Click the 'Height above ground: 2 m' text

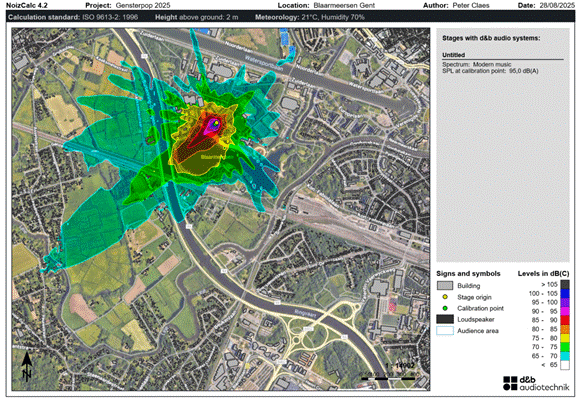(x=197, y=17)
